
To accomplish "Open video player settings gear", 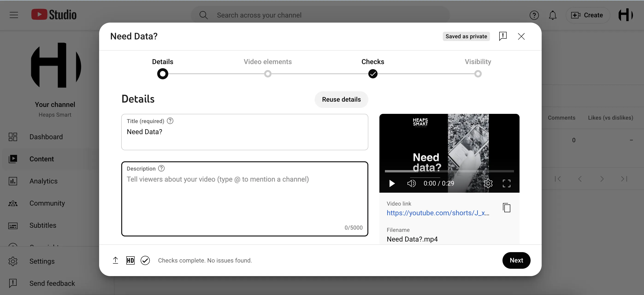I will tap(488, 183).
